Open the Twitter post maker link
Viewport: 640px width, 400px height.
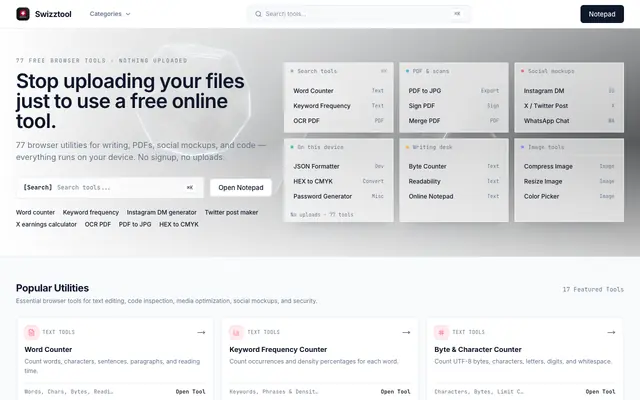tap(231, 212)
